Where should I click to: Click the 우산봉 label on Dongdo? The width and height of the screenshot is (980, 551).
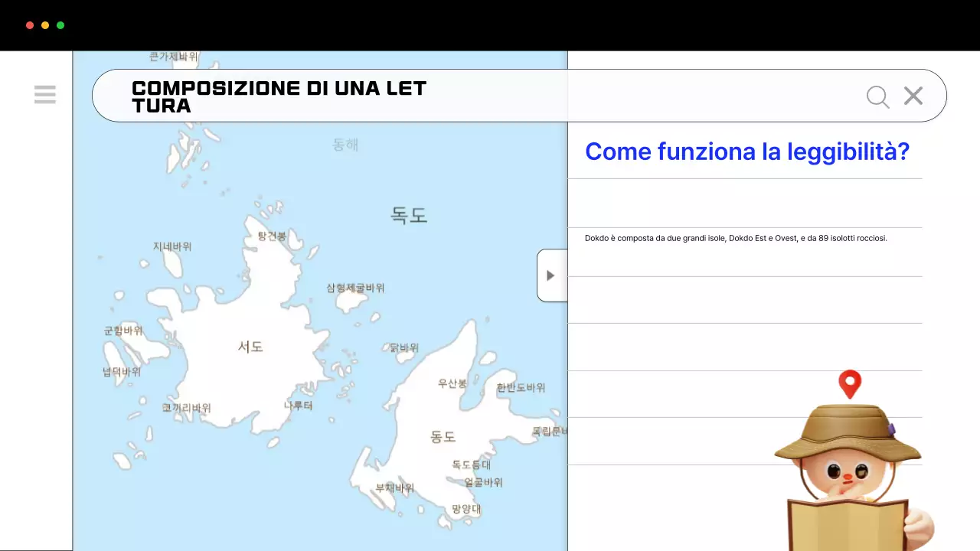click(452, 383)
